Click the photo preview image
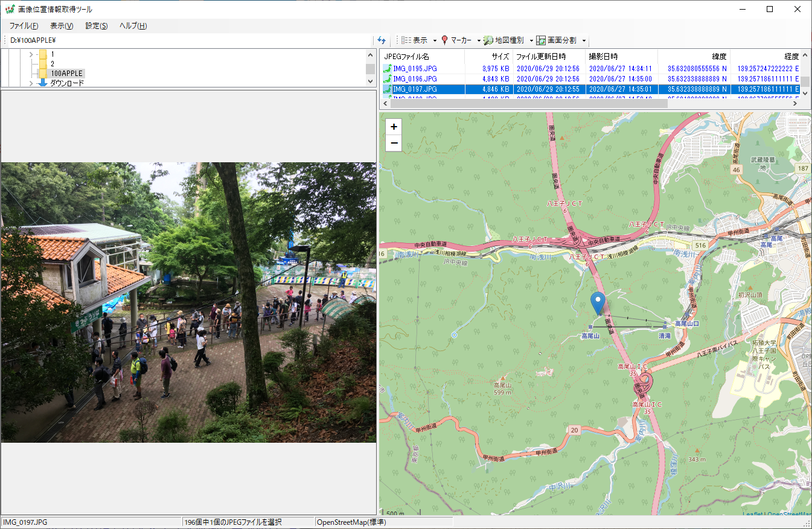The height and width of the screenshot is (529, 812). click(188, 302)
